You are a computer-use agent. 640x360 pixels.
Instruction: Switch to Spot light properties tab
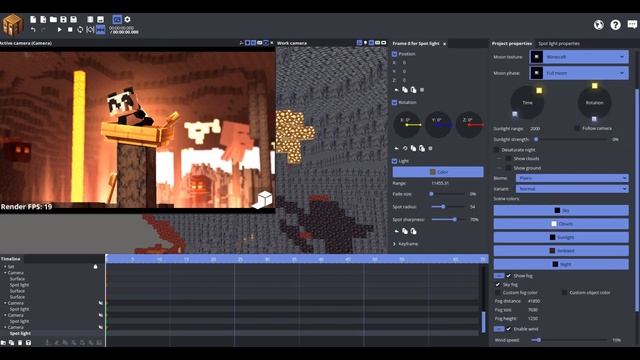tap(559, 43)
